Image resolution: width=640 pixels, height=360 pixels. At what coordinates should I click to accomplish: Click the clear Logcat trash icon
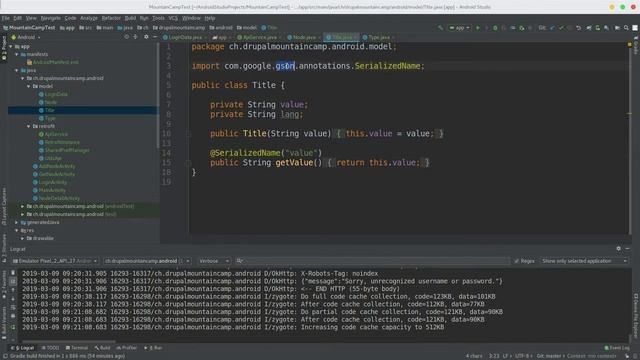pyautogui.click(x=13, y=273)
